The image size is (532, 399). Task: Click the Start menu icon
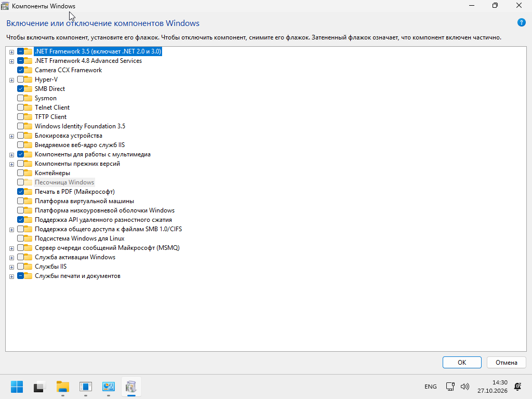[x=17, y=387]
